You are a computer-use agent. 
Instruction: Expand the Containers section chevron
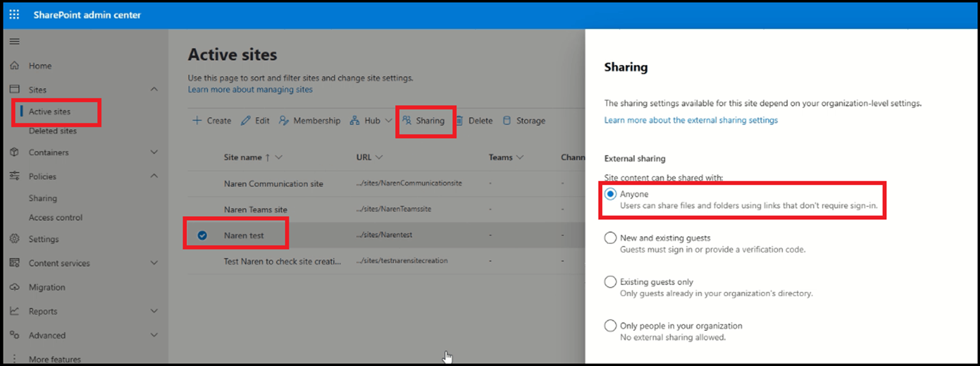tap(154, 152)
